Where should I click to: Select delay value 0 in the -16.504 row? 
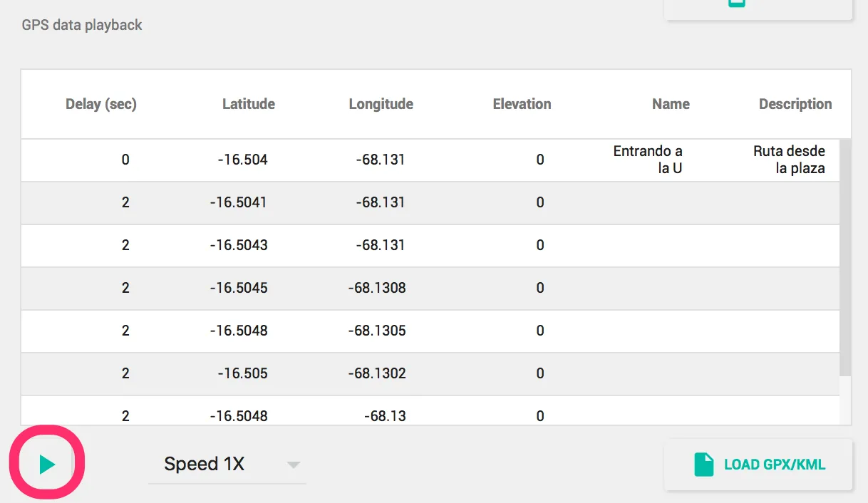click(x=125, y=160)
